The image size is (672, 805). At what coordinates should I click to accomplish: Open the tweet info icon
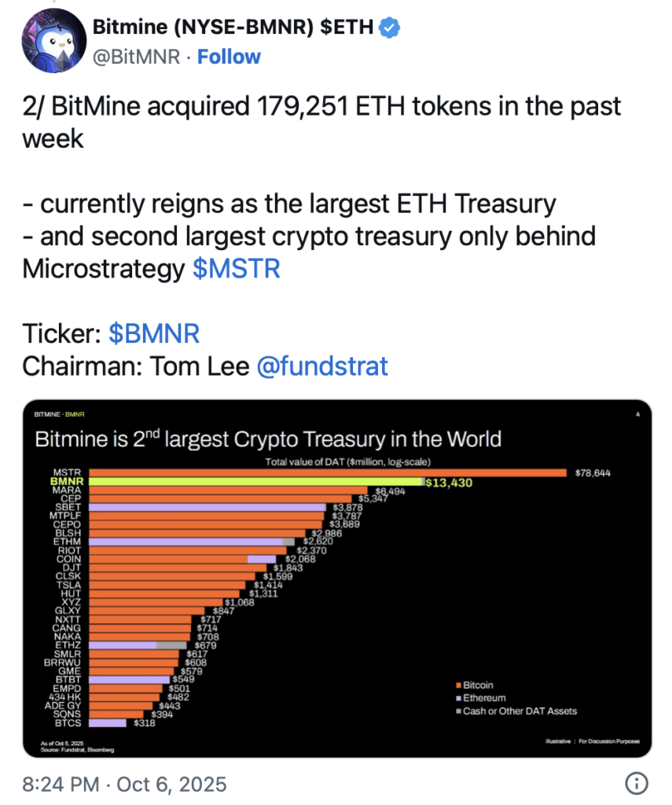(635, 782)
